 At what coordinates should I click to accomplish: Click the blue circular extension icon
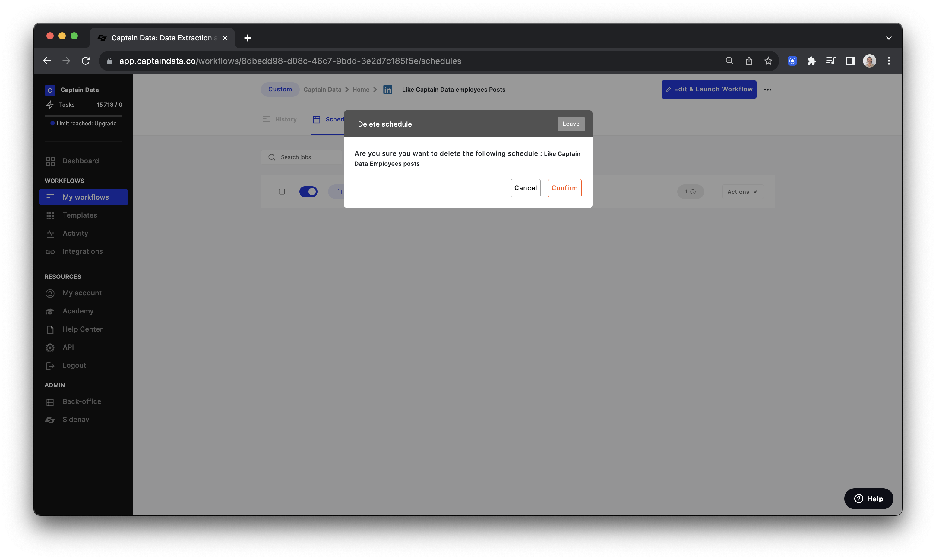[792, 61]
